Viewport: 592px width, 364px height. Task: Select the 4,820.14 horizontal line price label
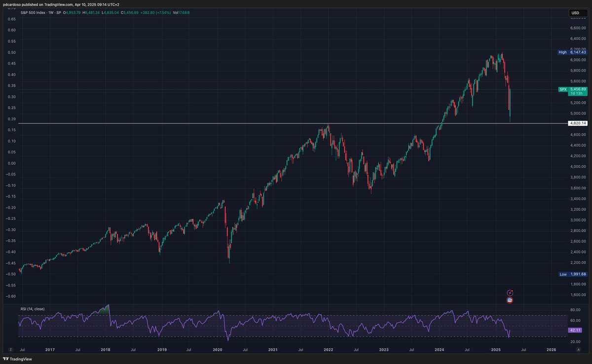coord(577,123)
